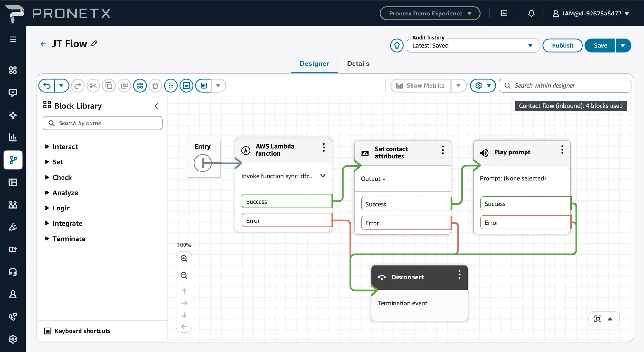The image size is (644, 352).
Task: Open the table layout sidebar icon
Action: pos(13,182)
